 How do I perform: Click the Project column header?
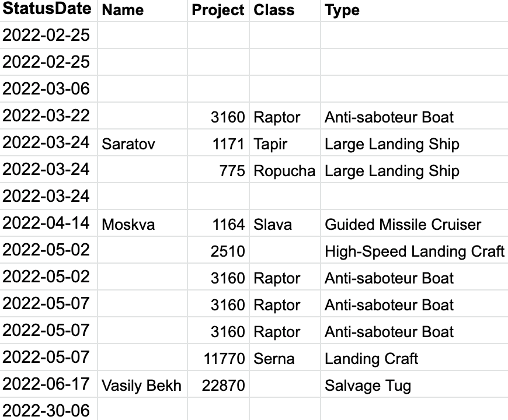point(218,10)
